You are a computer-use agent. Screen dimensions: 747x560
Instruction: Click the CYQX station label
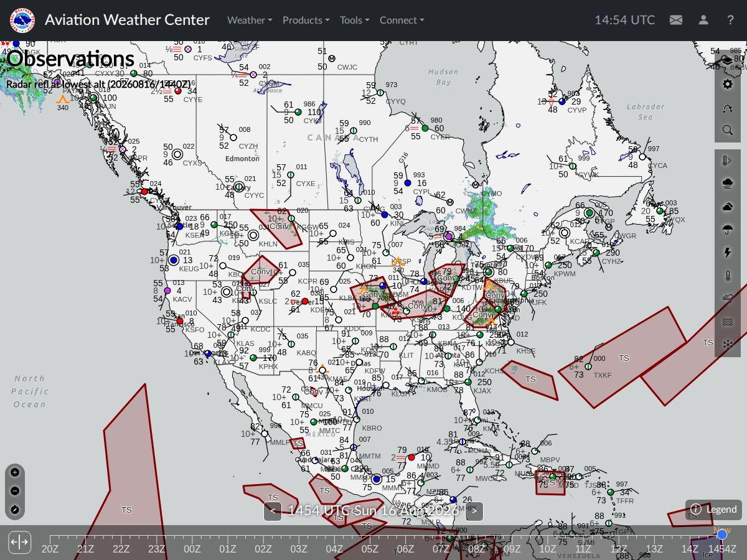click(675, 220)
